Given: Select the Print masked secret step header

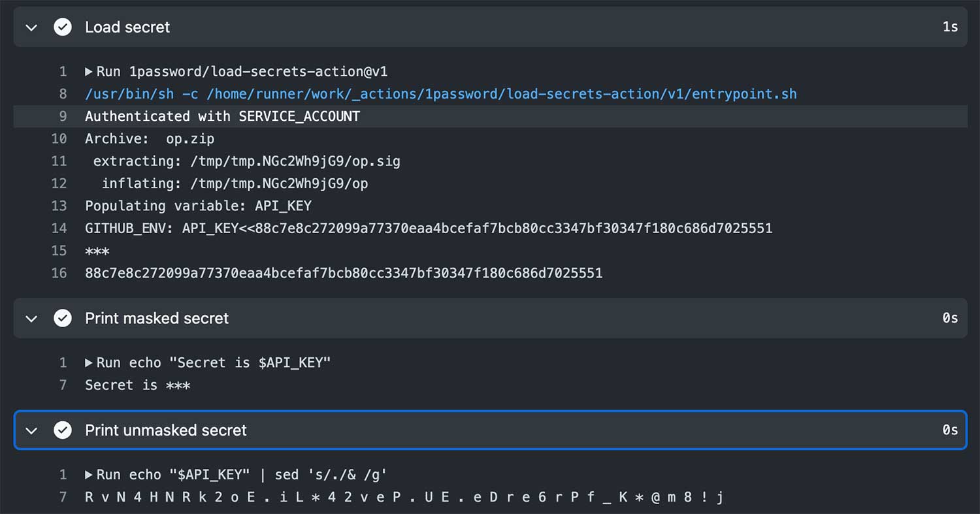Looking at the screenshot, I should [490, 319].
